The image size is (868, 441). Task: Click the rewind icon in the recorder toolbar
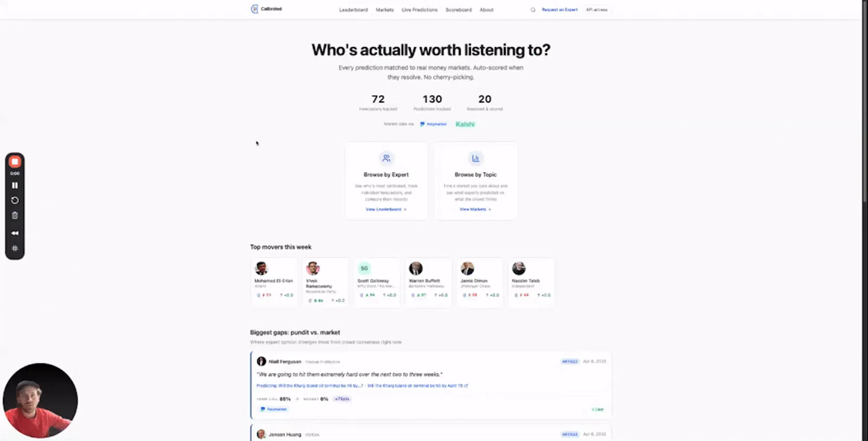pos(15,233)
